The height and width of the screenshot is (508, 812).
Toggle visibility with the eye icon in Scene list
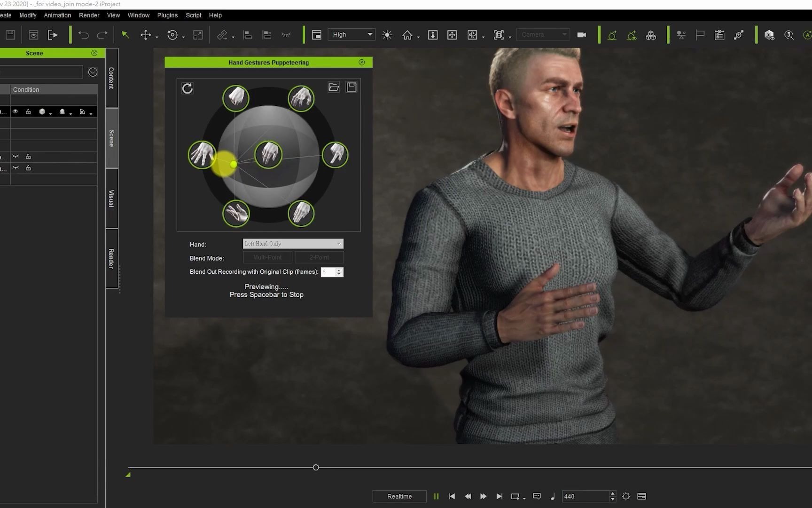[x=16, y=111]
